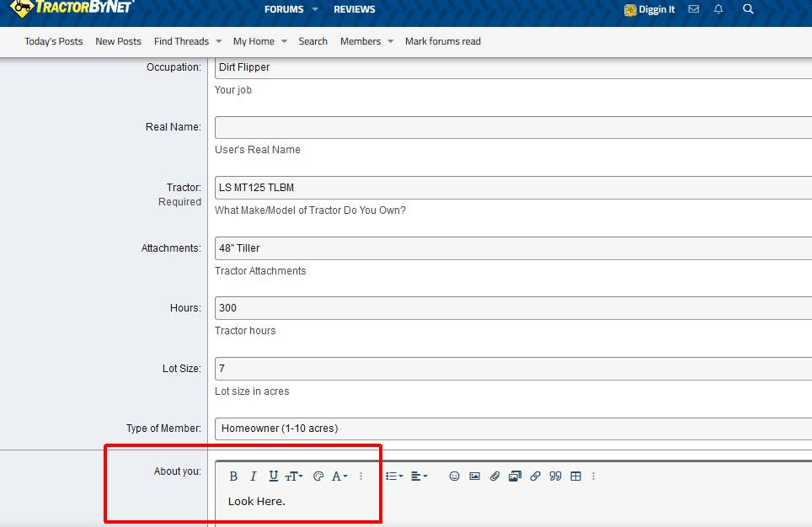Click the Mark forums read link
The height and width of the screenshot is (527, 812).
[x=442, y=41]
